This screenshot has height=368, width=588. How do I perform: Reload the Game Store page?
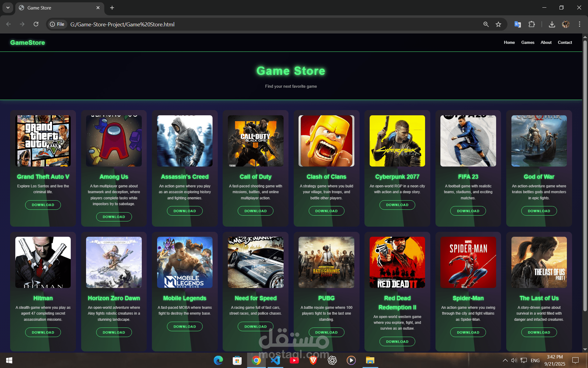coord(36,24)
